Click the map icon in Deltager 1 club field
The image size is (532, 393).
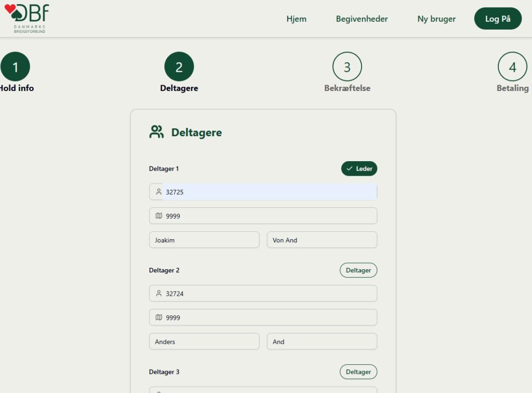click(x=159, y=216)
